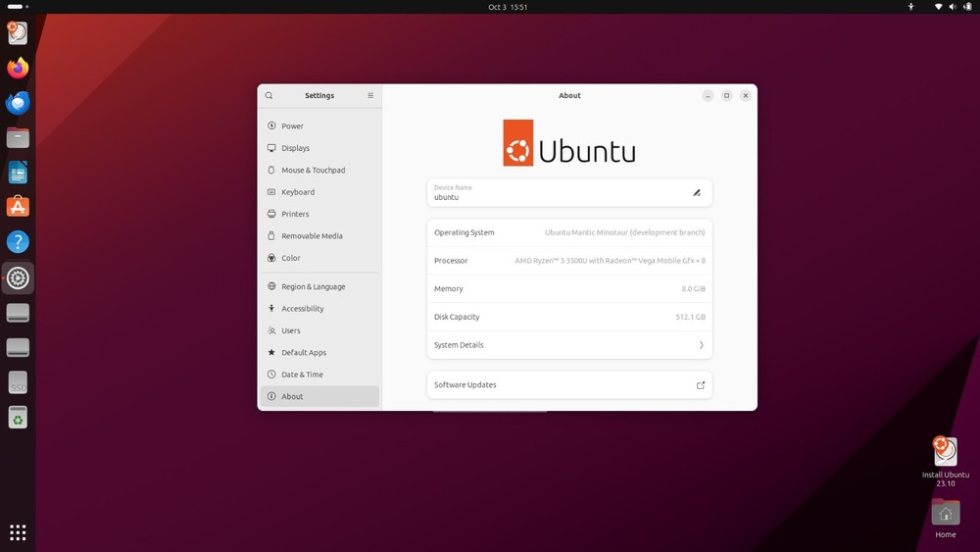Open the Settings hamburger menu
Image resolution: width=980 pixels, height=552 pixels.
370,96
